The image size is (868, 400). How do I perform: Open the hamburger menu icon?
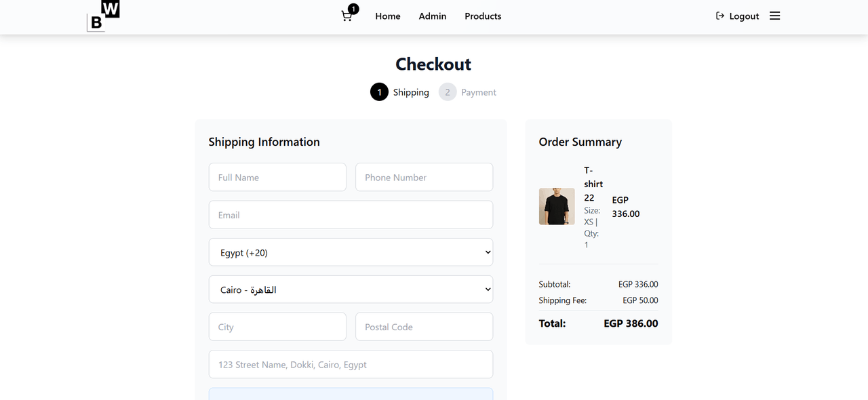[774, 16]
